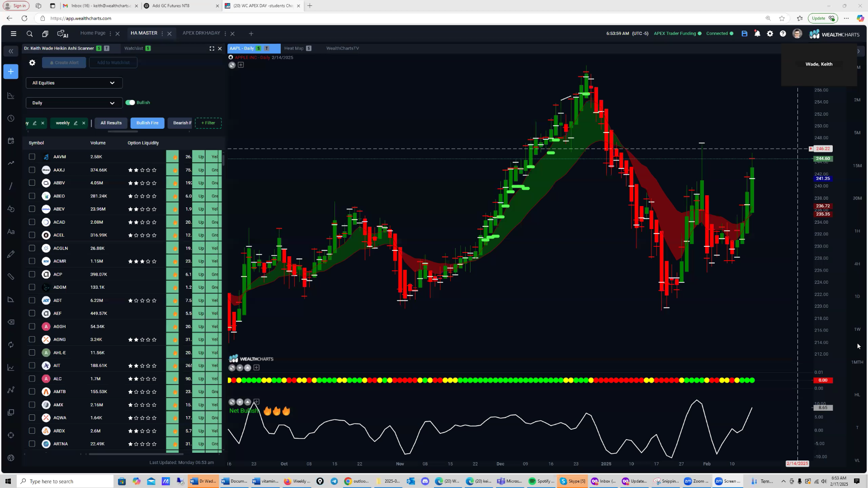Select the AAPL - Daily chart tab
Image resolution: width=868 pixels, height=488 pixels.
click(x=254, y=48)
